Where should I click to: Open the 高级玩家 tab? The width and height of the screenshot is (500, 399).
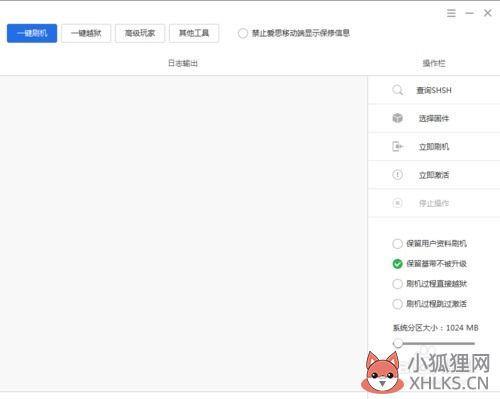click(140, 33)
